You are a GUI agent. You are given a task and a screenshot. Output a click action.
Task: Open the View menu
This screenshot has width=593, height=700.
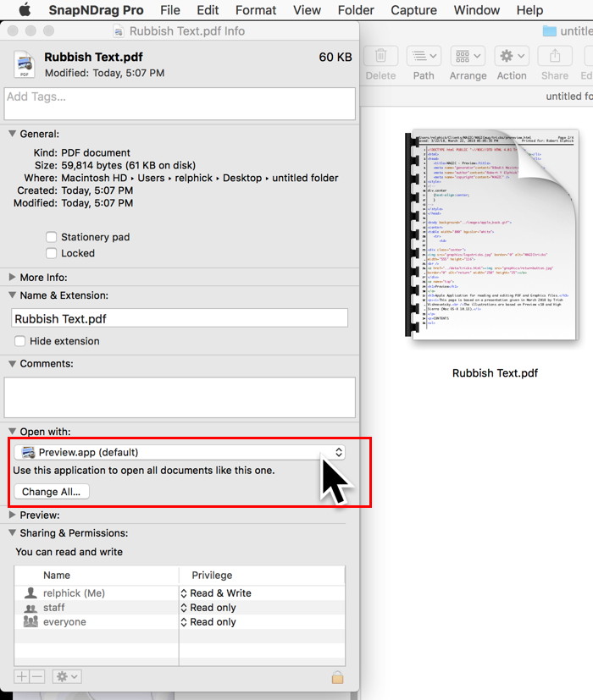(x=307, y=10)
